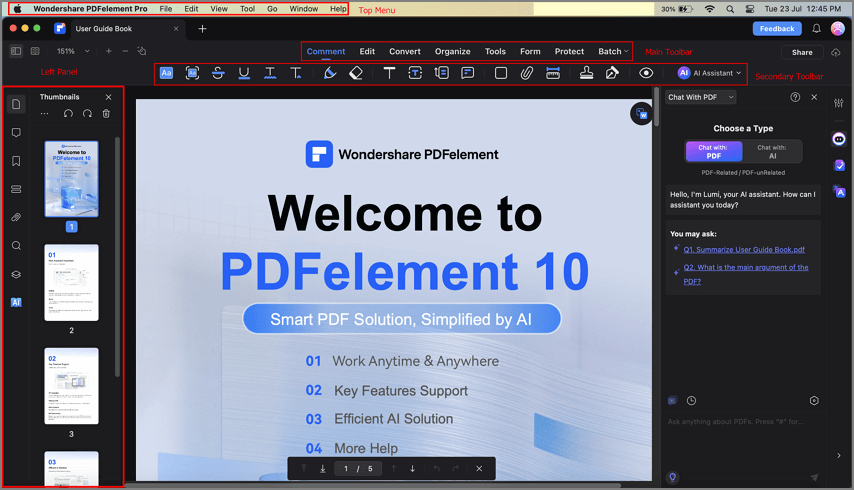Toggle the hide annotations eye icon
The image size is (854, 490).
(x=646, y=73)
